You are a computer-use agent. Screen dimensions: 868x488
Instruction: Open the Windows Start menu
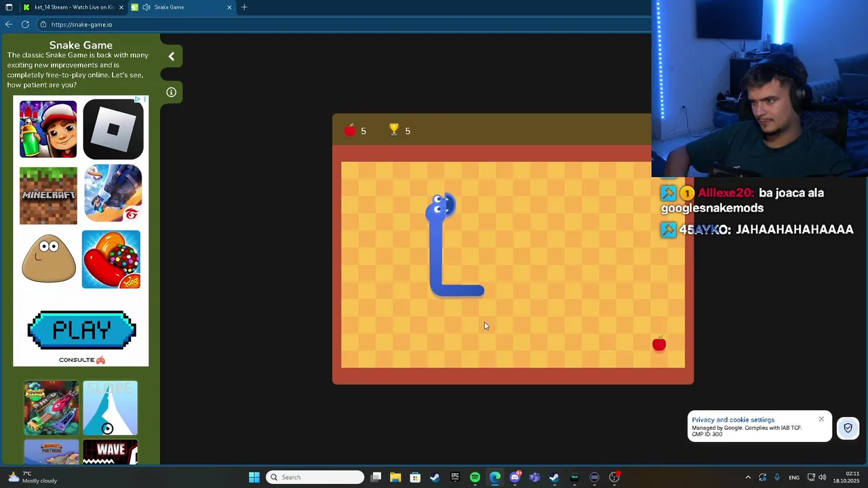click(x=254, y=477)
